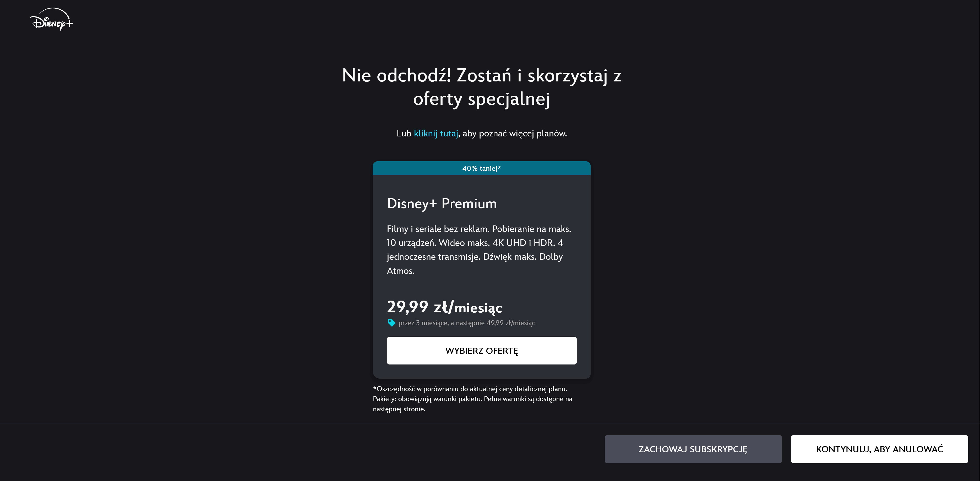
Task: Open the "kliknij tutaj" link
Action: point(436,134)
